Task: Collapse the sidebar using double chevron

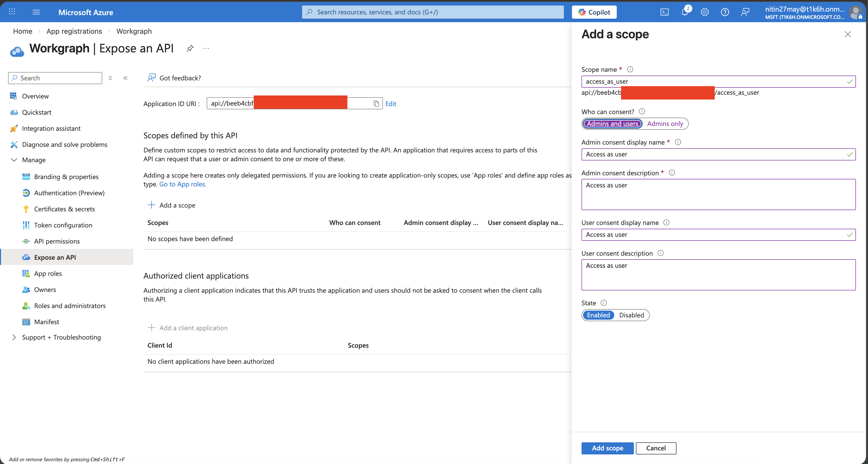Action: point(125,78)
